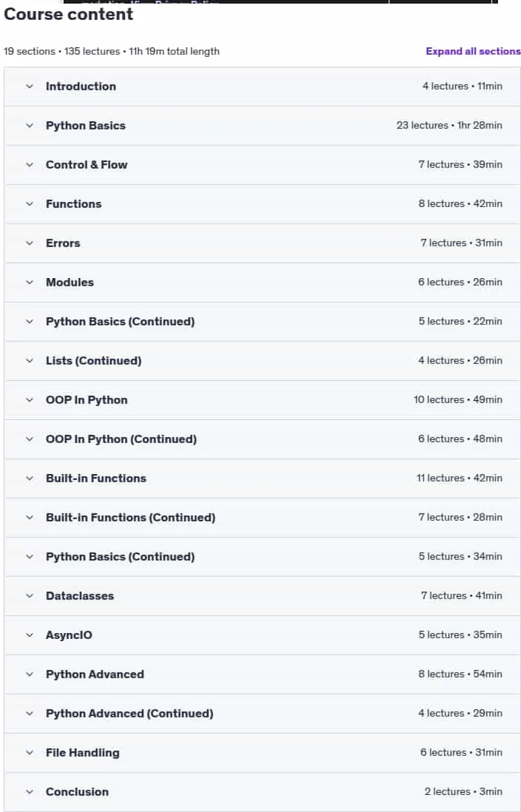
Task: Open the Python Basics section with 23 lectures
Action: [263, 126]
